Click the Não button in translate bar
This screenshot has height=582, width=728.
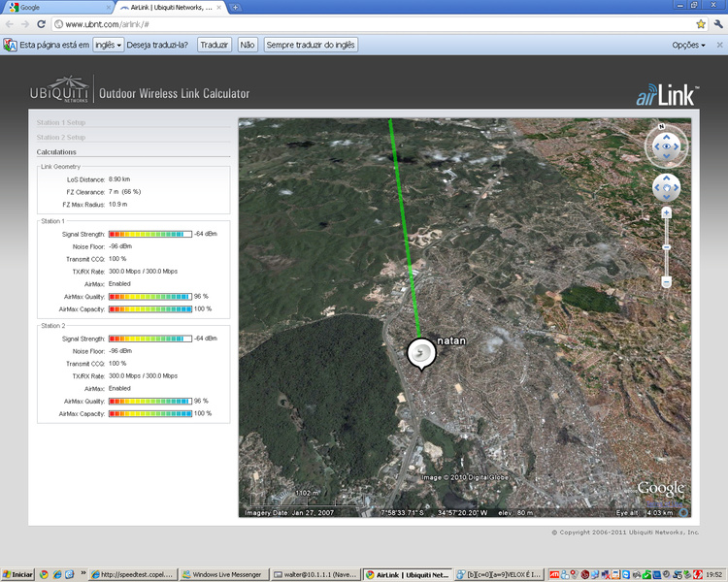coord(247,45)
